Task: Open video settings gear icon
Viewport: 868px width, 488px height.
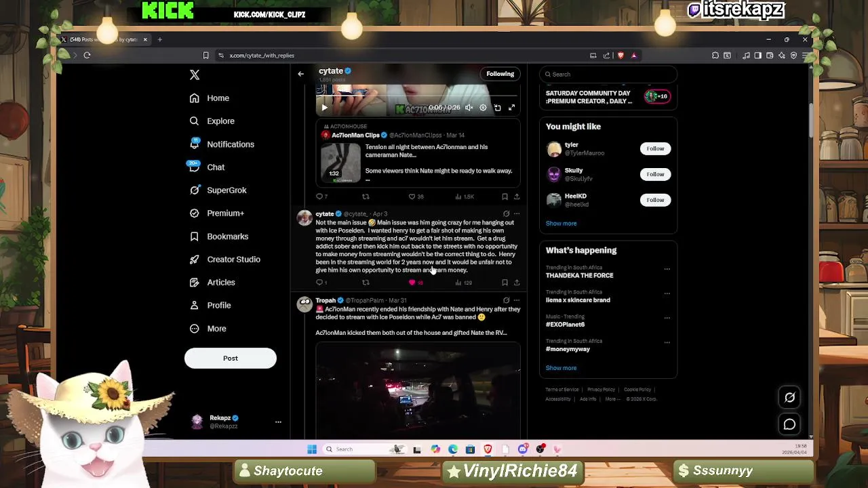Action: point(483,108)
